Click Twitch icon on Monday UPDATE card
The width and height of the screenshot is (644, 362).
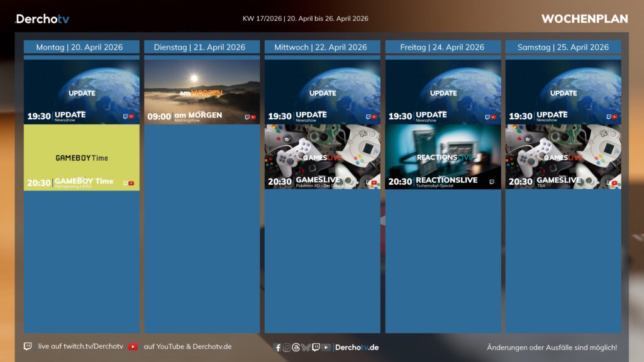point(125,117)
